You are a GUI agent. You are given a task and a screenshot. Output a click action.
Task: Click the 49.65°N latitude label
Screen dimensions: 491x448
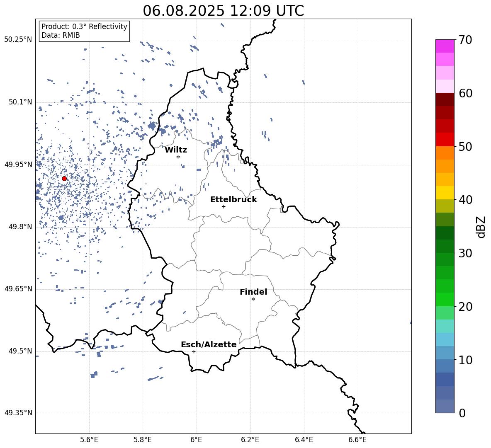tap(18, 289)
